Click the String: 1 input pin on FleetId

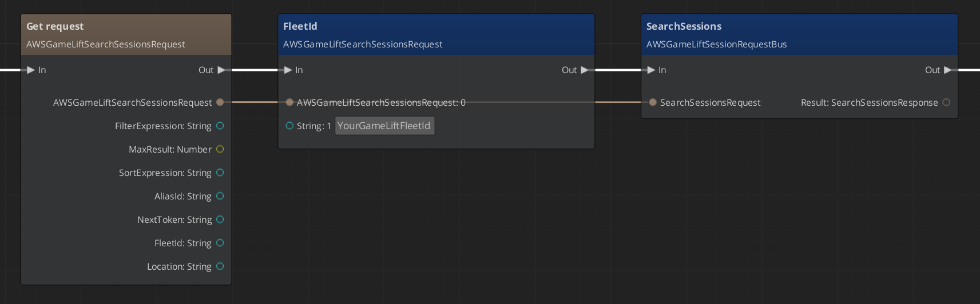point(289,126)
